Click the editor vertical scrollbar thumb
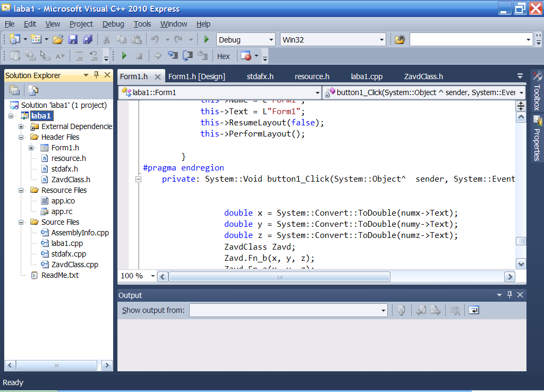 (x=521, y=241)
